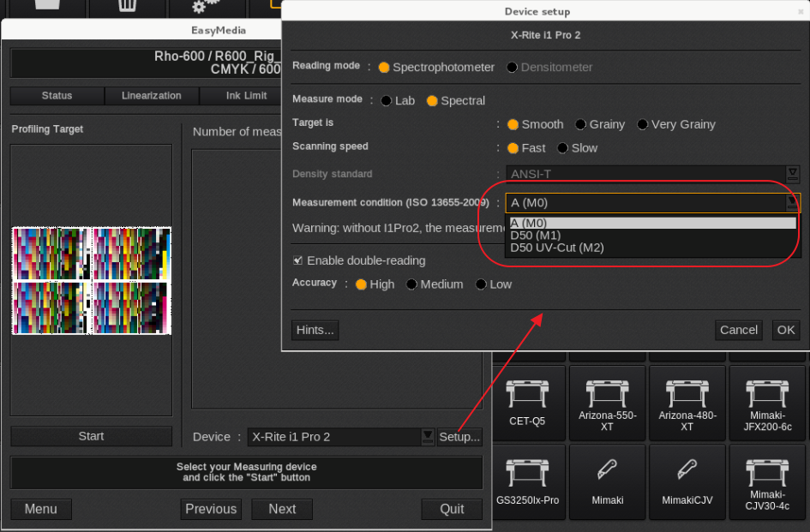
Task: Select the Mimaki-JFX200-6c printer
Action: click(x=766, y=401)
